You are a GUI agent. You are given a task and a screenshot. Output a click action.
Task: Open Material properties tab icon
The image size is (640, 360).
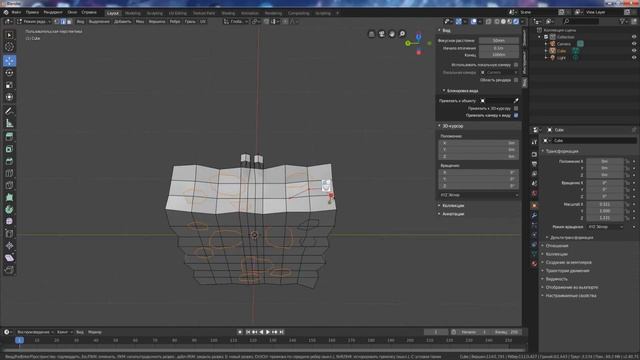click(x=534, y=264)
